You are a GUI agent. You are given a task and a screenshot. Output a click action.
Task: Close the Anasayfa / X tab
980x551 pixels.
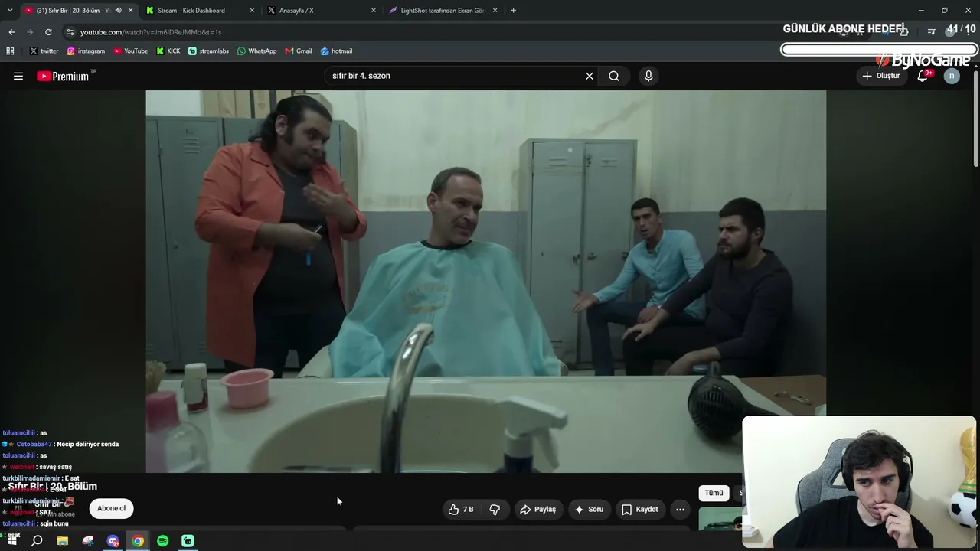pos(374,11)
